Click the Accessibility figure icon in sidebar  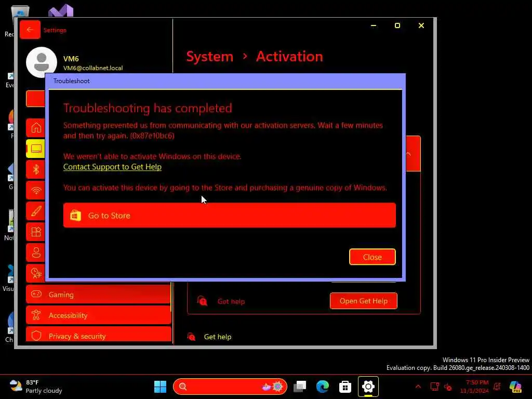click(x=36, y=315)
